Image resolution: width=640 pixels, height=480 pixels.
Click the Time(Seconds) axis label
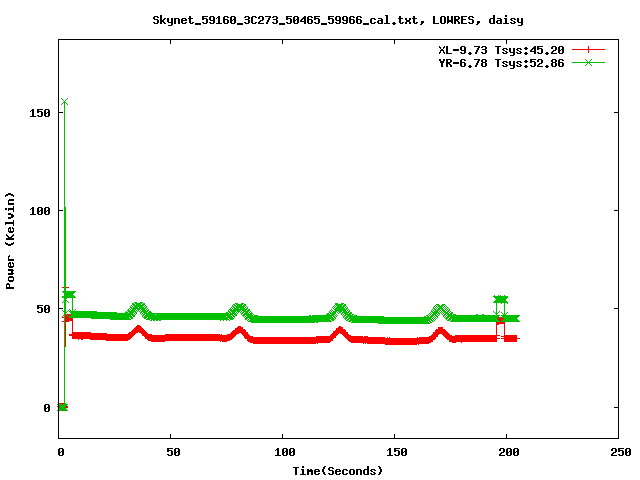(x=338, y=471)
